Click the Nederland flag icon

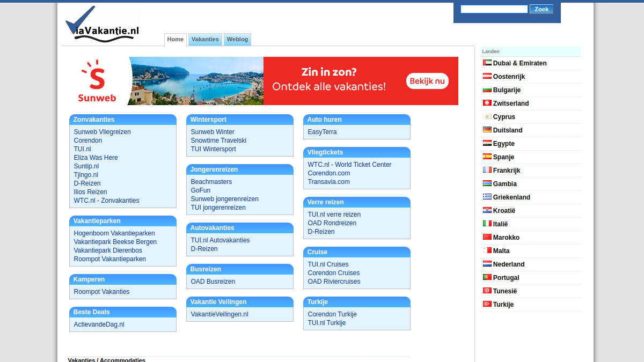pyautogui.click(x=487, y=264)
